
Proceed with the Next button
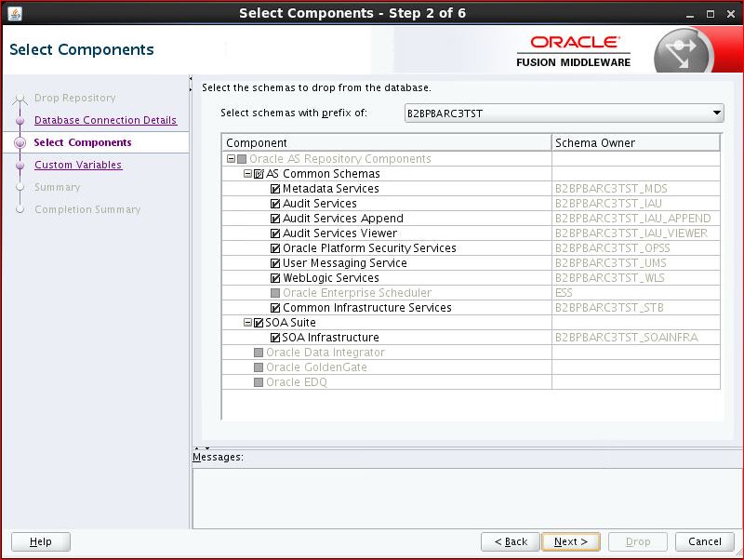click(571, 542)
